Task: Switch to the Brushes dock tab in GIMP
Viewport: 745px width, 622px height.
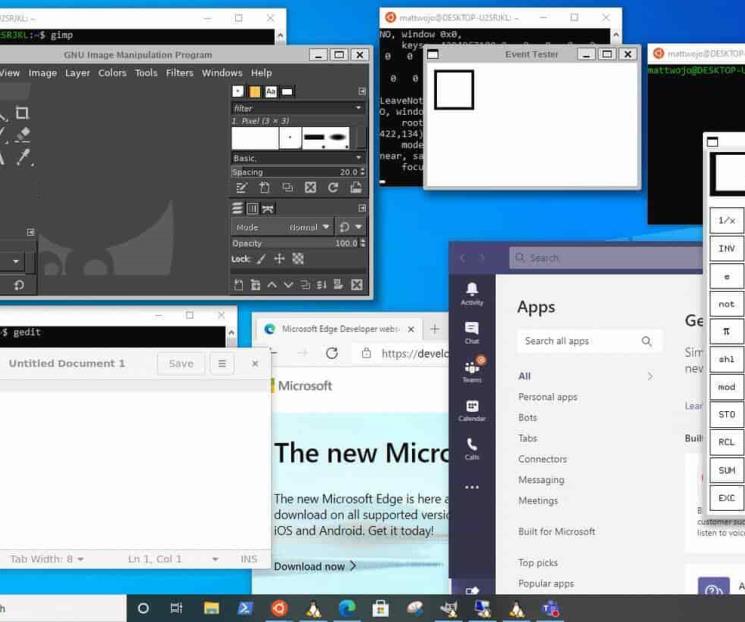Action: tap(238, 92)
